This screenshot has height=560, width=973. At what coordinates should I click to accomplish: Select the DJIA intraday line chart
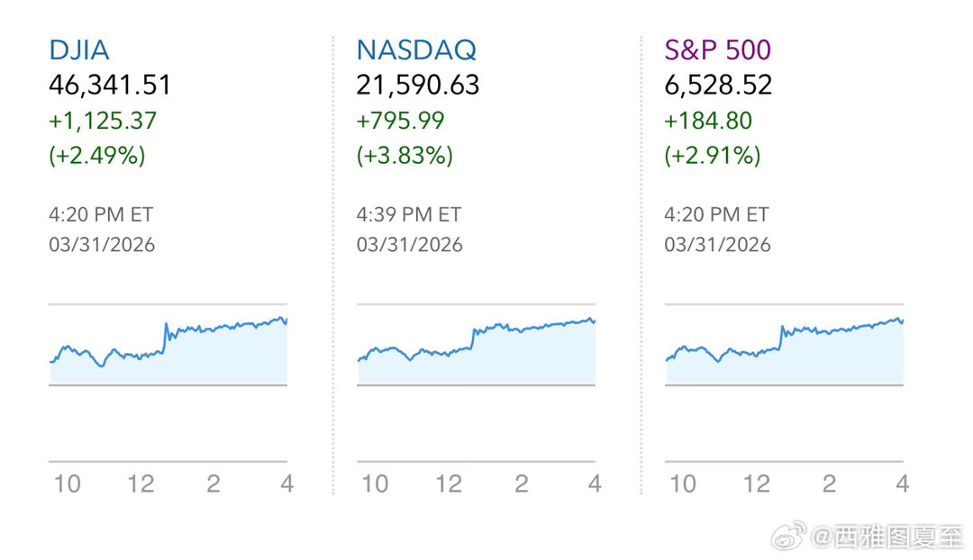[168, 351]
